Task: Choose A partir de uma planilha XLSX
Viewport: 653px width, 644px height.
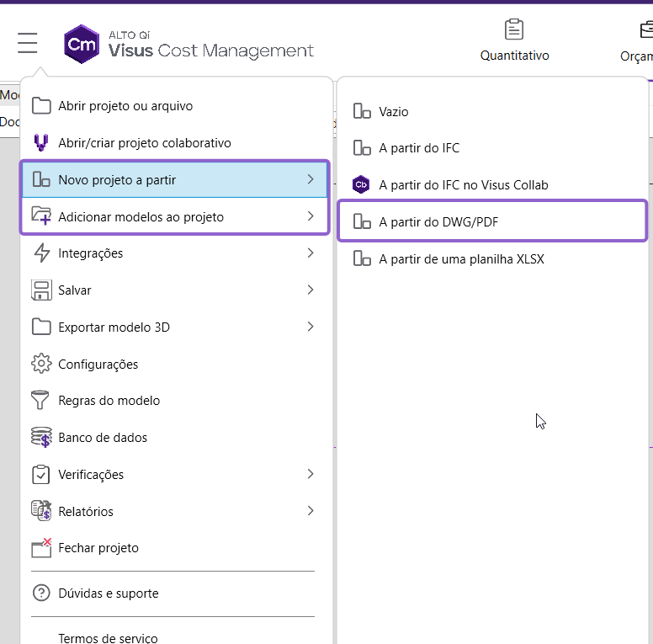Action: (461, 259)
